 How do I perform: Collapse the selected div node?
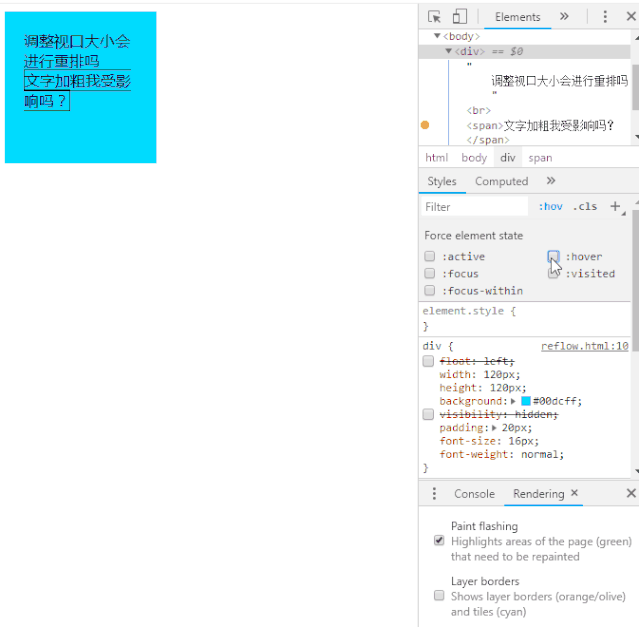[x=448, y=51]
